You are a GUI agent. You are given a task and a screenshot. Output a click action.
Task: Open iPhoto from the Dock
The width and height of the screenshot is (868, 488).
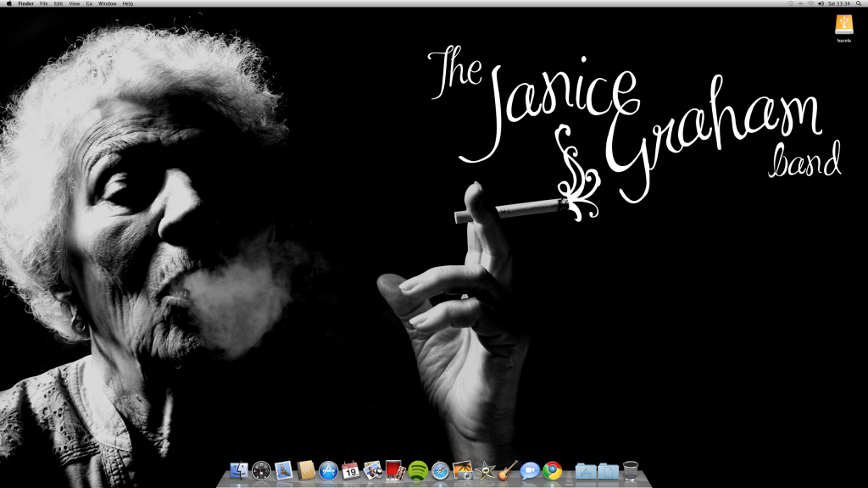(374, 473)
